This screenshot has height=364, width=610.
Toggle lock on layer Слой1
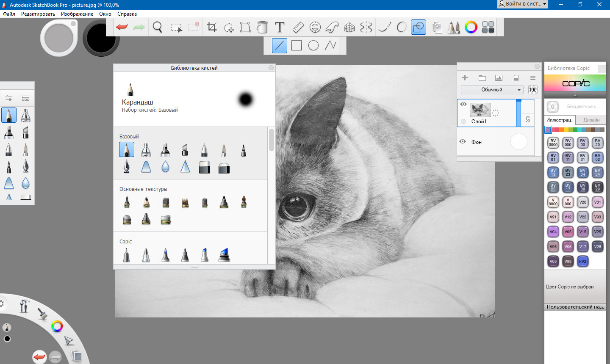click(x=528, y=120)
